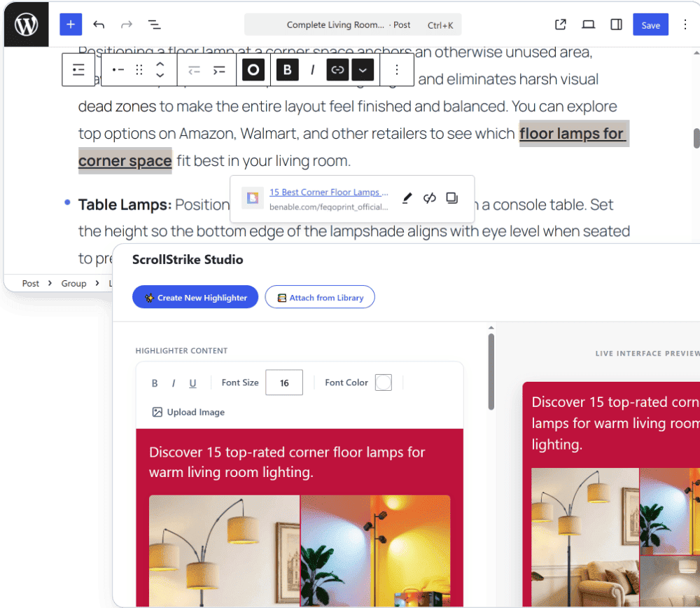700x608 pixels.
Task: Open block options three-dot menu
Action: click(x=397, y=69)
